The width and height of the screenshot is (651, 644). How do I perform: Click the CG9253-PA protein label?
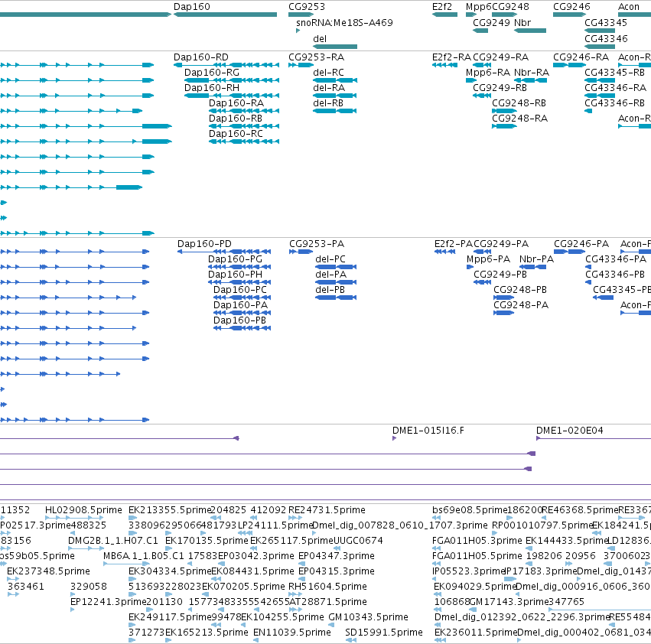point(317,244)
